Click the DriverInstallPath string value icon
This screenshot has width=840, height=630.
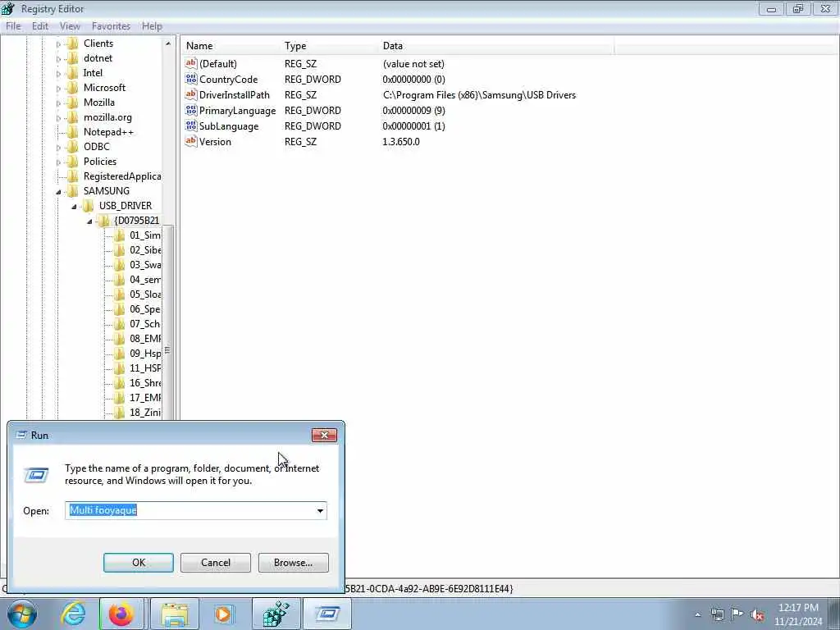(x=190, y=94)
